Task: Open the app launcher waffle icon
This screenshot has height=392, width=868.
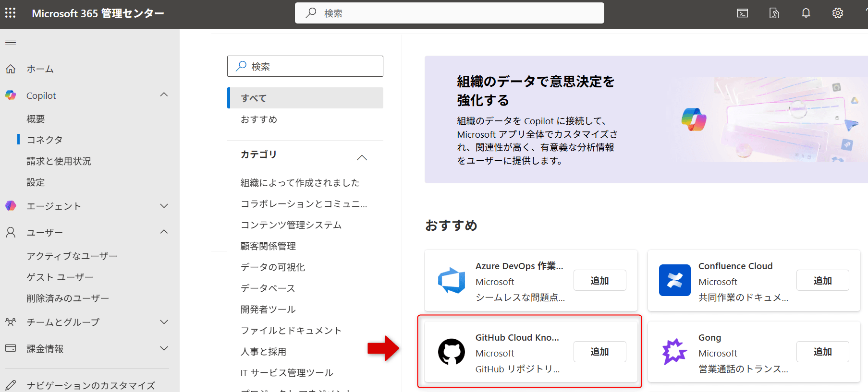Action: pyautogui.click(x=11, y=13)
